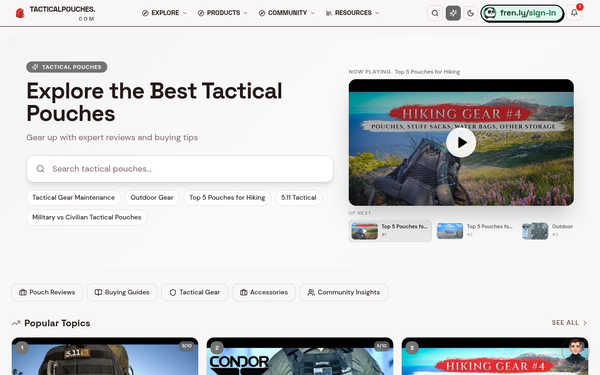This screenshot has height=375, width=600.
Task: Click See All popular topics link
Action: tap(569, 323)
